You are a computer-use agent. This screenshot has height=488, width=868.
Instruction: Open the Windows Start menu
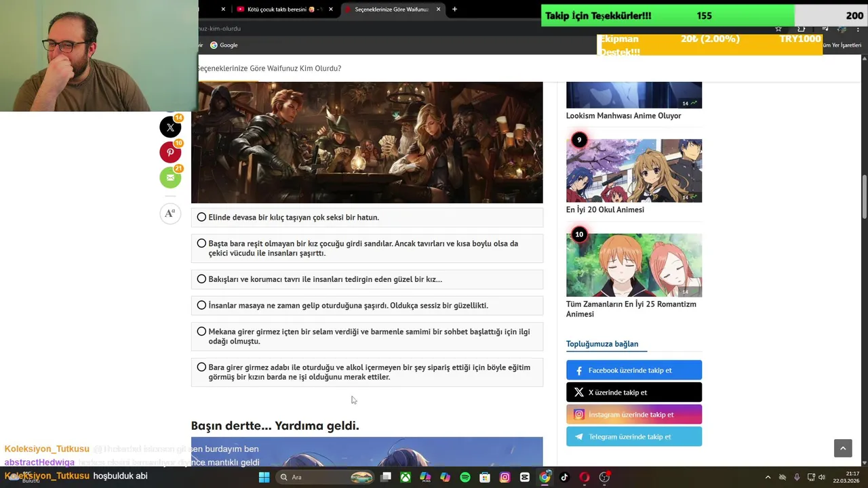264,477
